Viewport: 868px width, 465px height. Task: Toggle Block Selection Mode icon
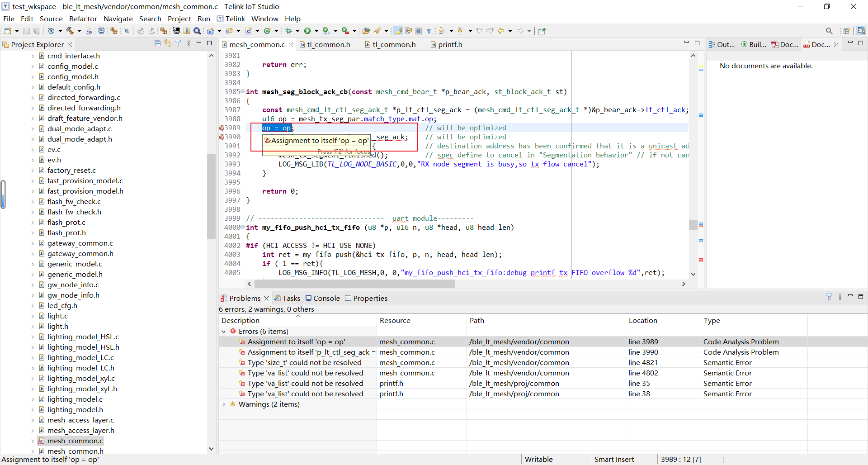point(419,31)
